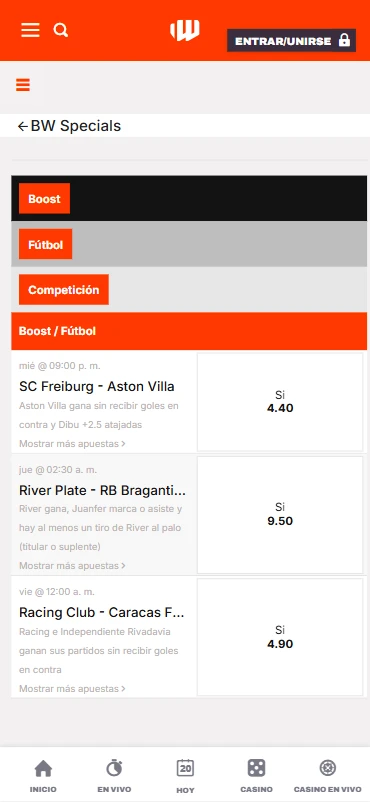The image size is (370, 802).
Task: Expand more bets for River Plate match
Action: pos(72,566)
